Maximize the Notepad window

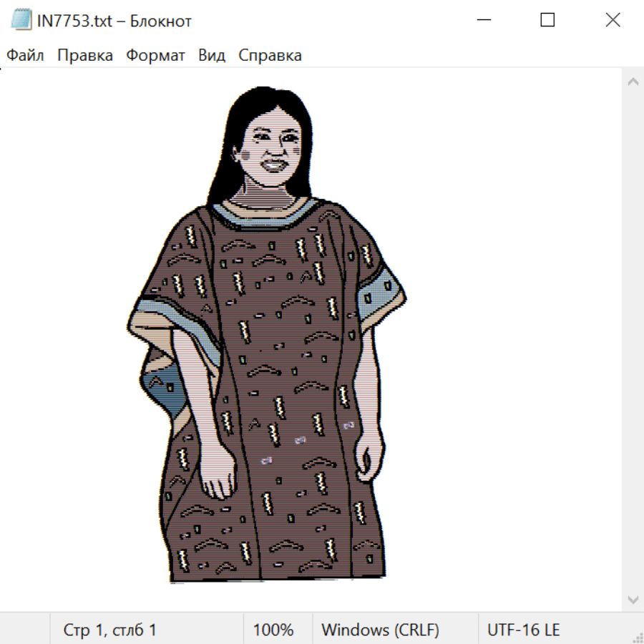coord(547,21)
